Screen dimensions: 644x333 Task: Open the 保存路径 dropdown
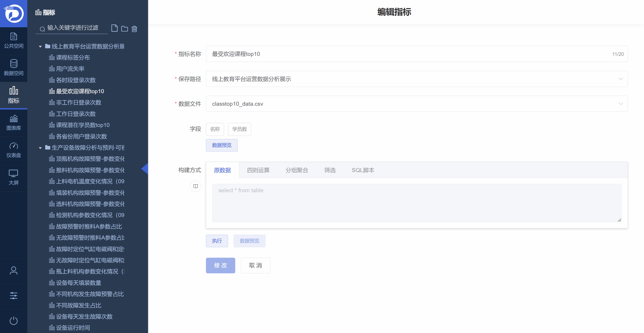(x=417, y=79)
